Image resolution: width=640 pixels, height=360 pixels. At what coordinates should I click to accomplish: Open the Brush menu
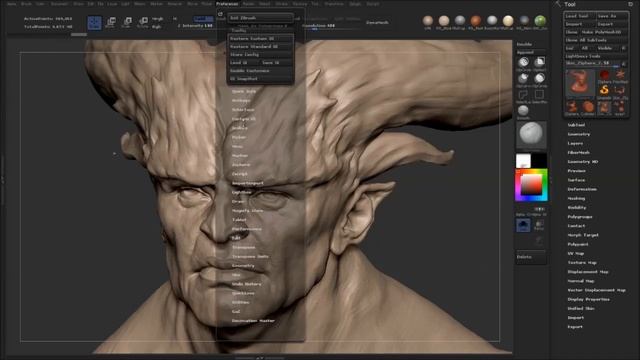[x=26, y=4]
